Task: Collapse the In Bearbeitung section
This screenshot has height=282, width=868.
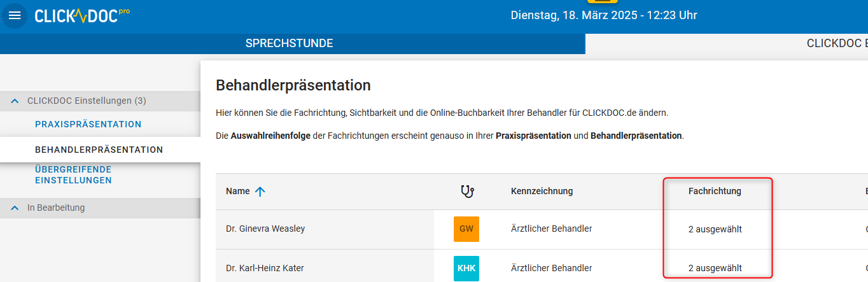Action: point(100,208)
